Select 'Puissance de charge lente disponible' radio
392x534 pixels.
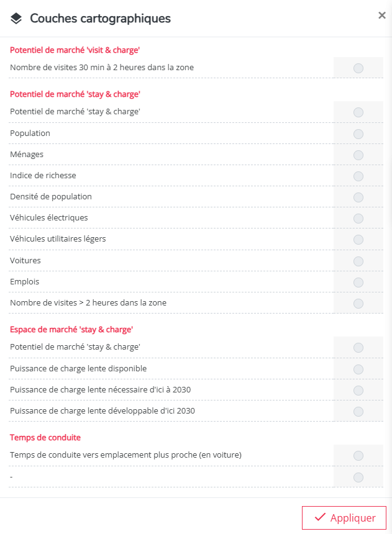[358, 369]
